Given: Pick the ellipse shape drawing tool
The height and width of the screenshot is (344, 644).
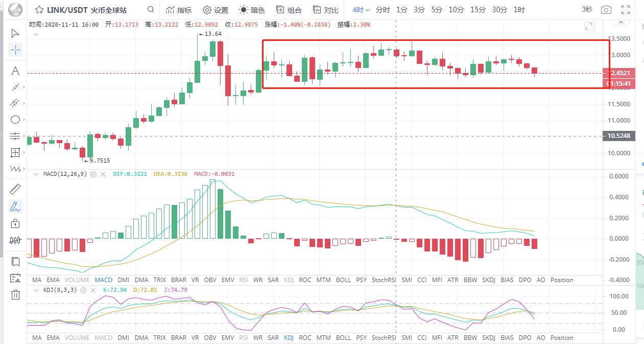Looking at the screenshot, I should point(15,120).
